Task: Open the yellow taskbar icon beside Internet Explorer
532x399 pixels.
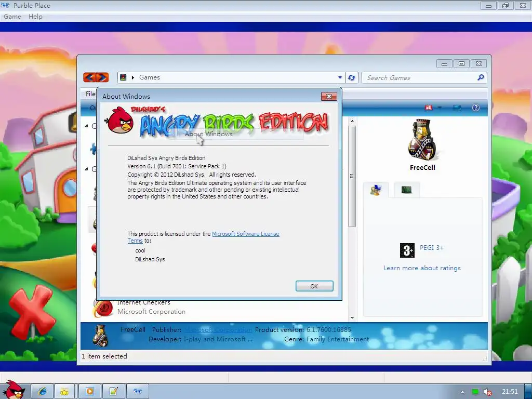Action: click(x=65, y=391)
